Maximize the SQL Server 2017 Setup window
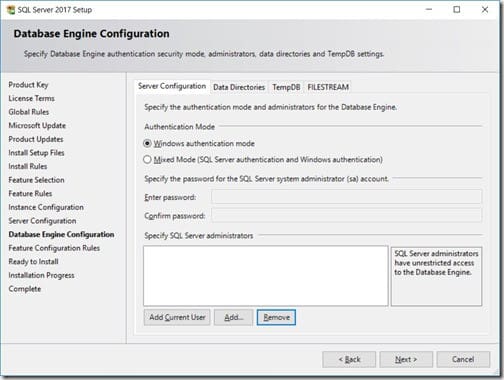Image resolution: width=504 pixels, height=380 pixels. tap(457, 10)
